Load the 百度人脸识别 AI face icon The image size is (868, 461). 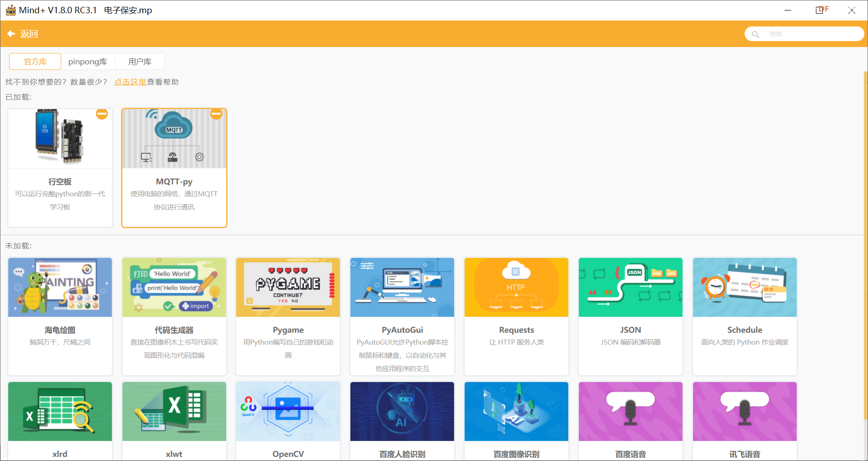tap(402, 411)
